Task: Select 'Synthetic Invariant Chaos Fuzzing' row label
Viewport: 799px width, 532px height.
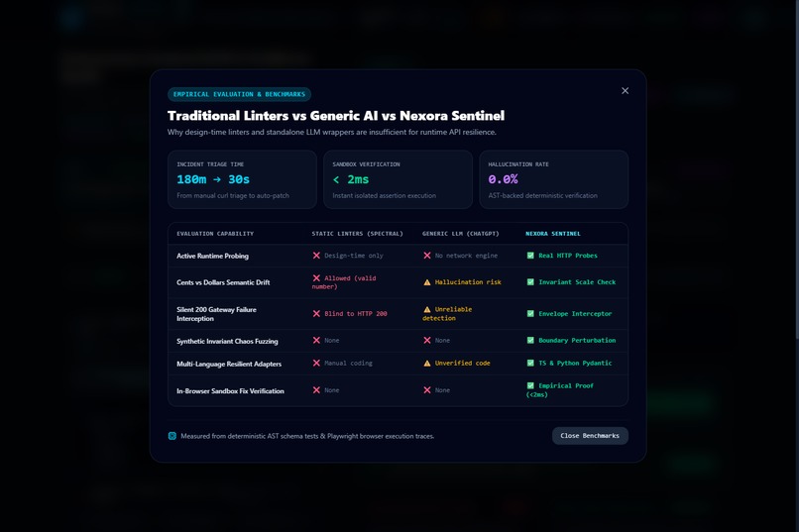Action: point(227,341)
